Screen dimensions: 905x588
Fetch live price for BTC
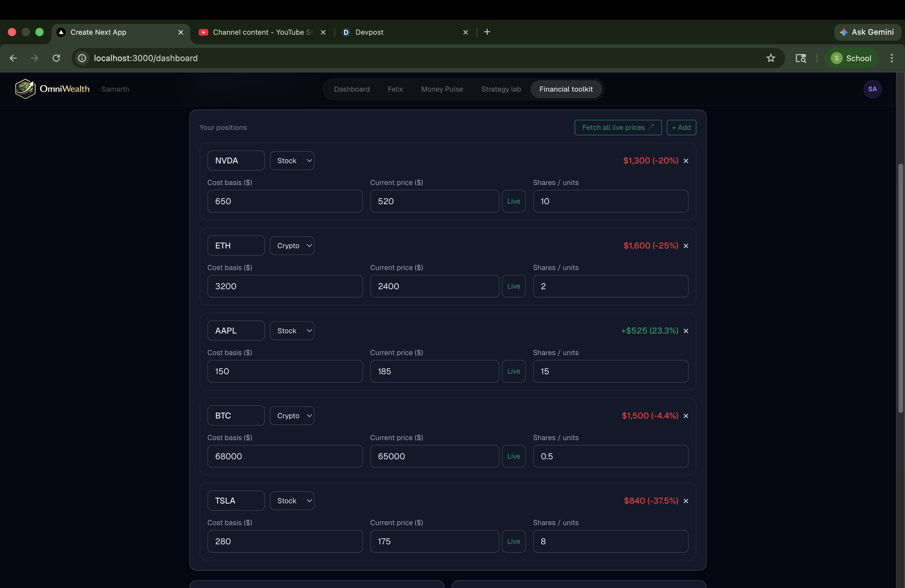point(513,456)
